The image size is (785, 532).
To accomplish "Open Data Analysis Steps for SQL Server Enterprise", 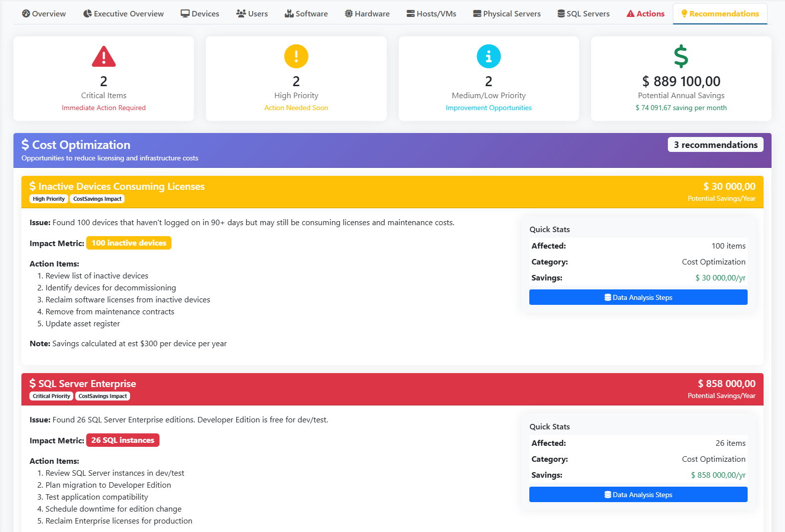I will tap(638, 495).
